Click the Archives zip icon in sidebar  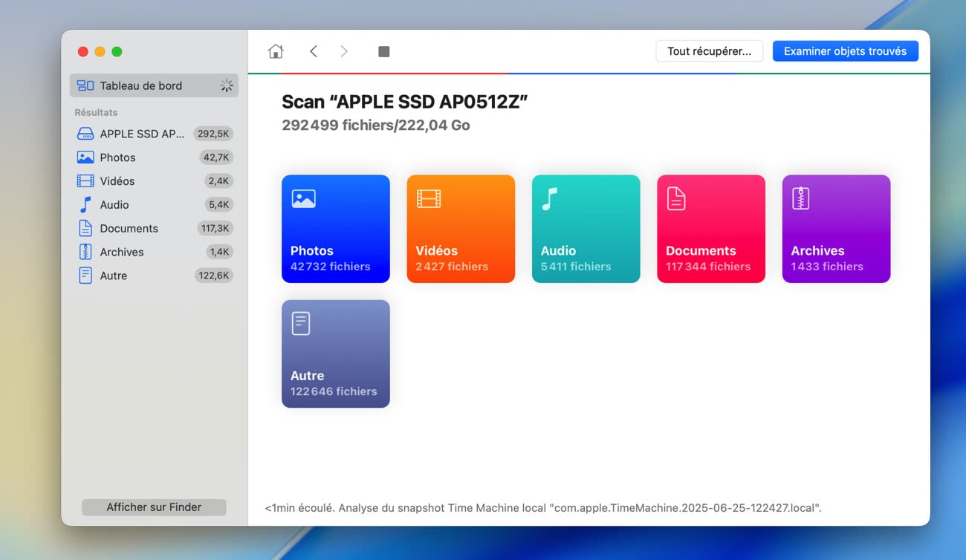click(x=85, y=252)
